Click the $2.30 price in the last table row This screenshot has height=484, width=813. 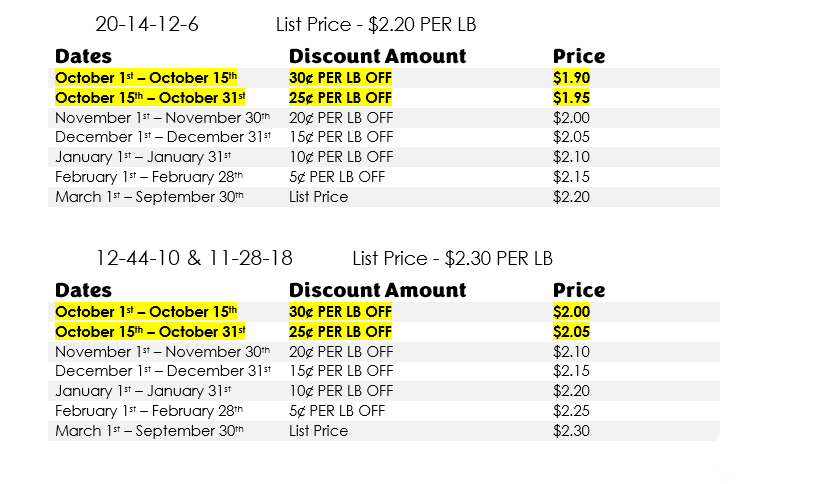click(571, 431)
